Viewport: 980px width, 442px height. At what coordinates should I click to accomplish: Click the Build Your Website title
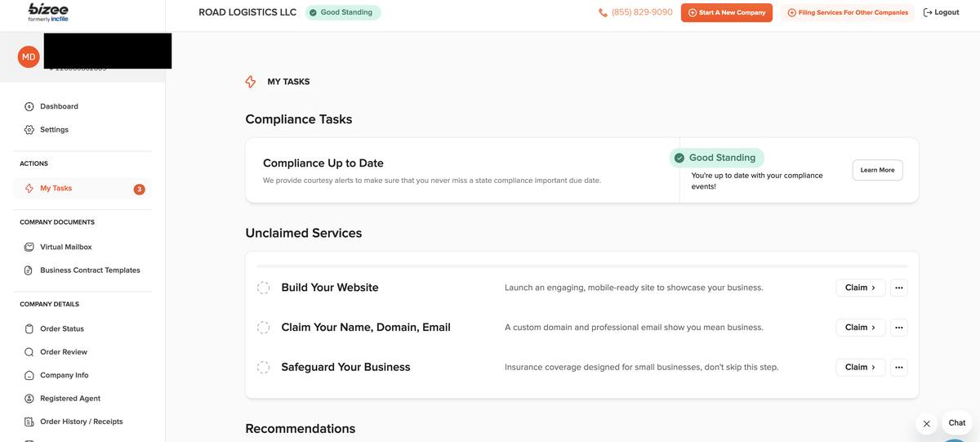coord(330,288)
